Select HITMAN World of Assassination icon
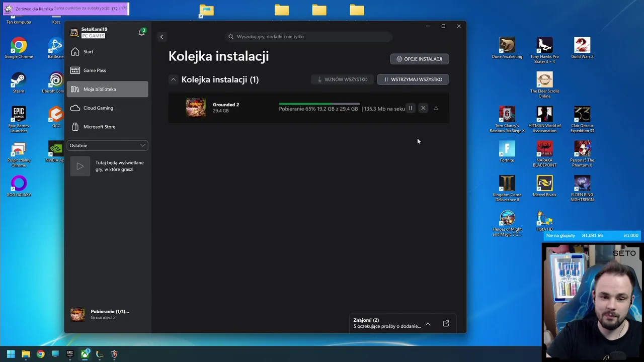Screen dimensions: 644x362 click(x=544, y=120)
